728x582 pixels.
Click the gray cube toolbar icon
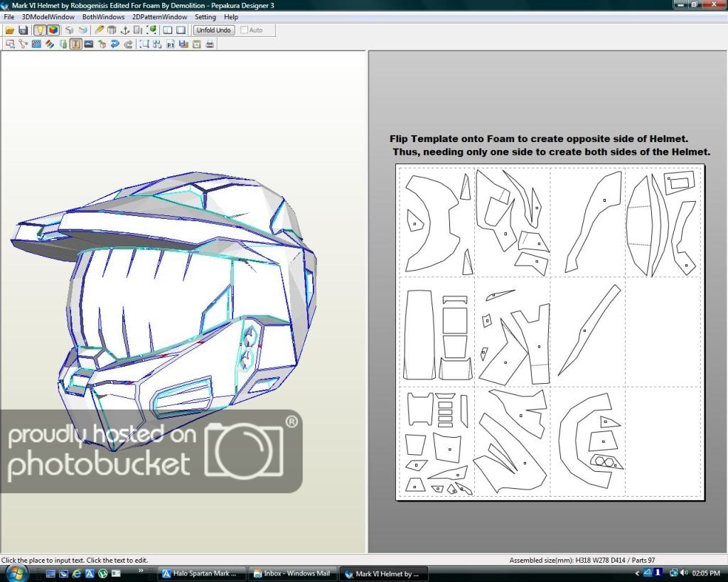pyautogui.click(x=69, y=30)
